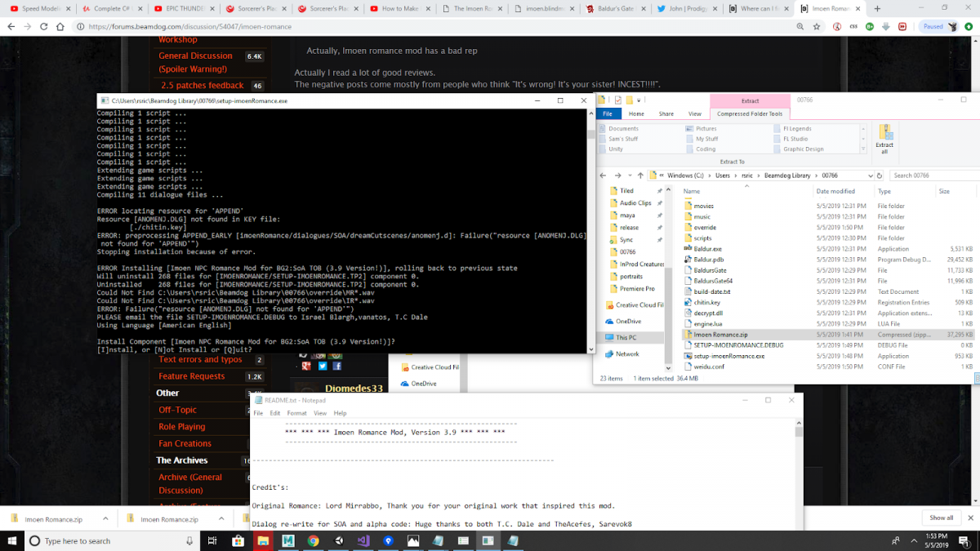The height and width of the screenshot is (551, 980).
Task: Open Compressed Folder Tools tab
Action: 750,113
